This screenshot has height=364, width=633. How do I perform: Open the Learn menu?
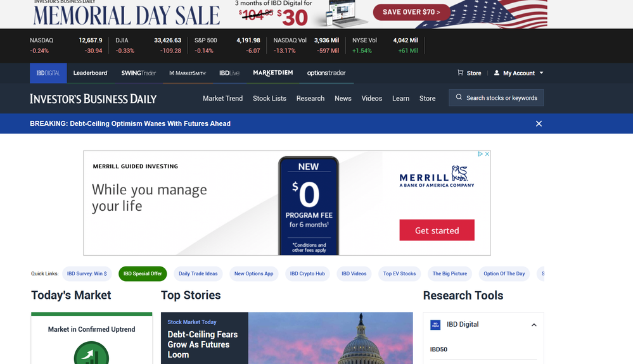[401, 98]
